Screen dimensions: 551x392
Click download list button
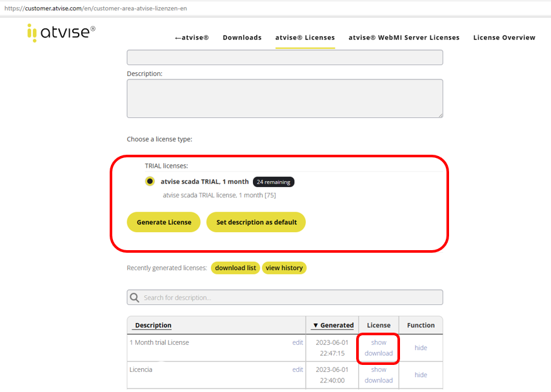point(235,268)
